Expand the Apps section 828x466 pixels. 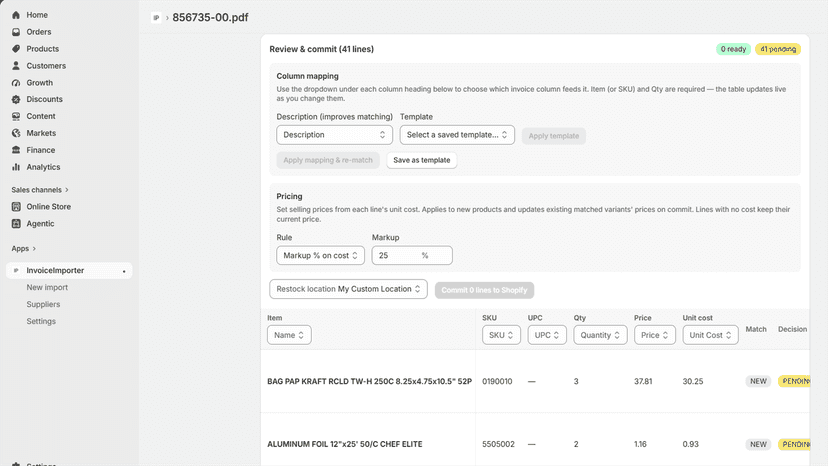24,248
